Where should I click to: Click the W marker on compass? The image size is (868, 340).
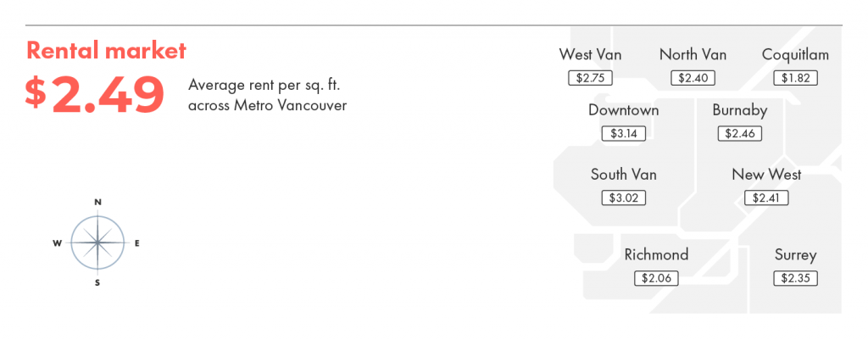(x=57, y=243)
